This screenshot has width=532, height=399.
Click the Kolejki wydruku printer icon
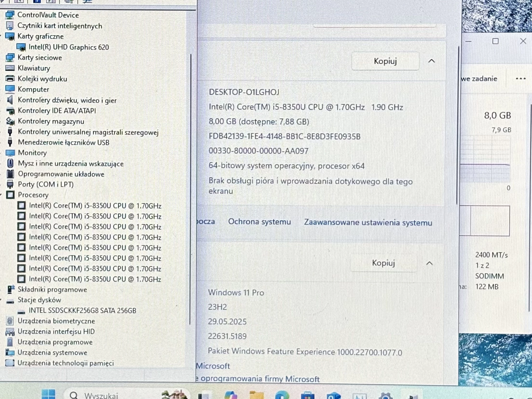[x=10, y=79]
